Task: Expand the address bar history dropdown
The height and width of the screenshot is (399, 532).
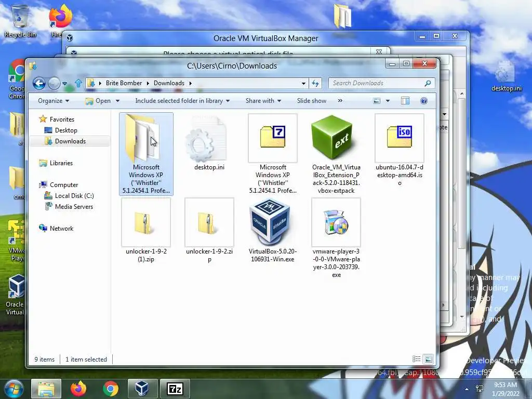Action: (x=303, y=83)
